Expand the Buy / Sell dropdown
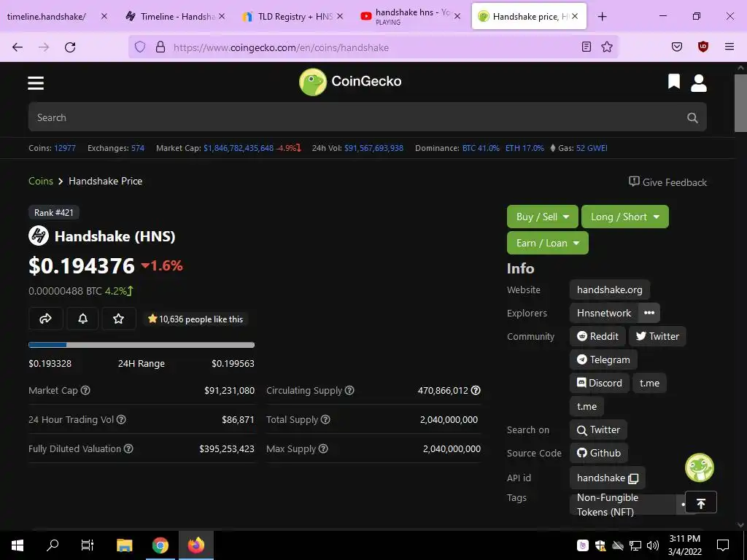Image resolution: width=747 pixels, height=560 pixels. coord(543,217)
